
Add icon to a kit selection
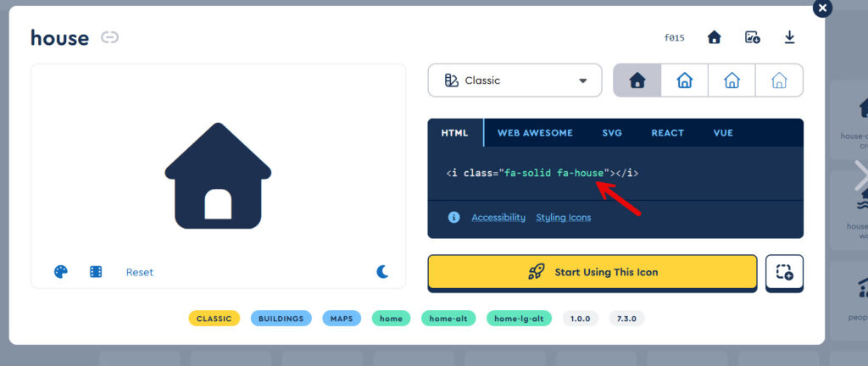click(784, 272)
